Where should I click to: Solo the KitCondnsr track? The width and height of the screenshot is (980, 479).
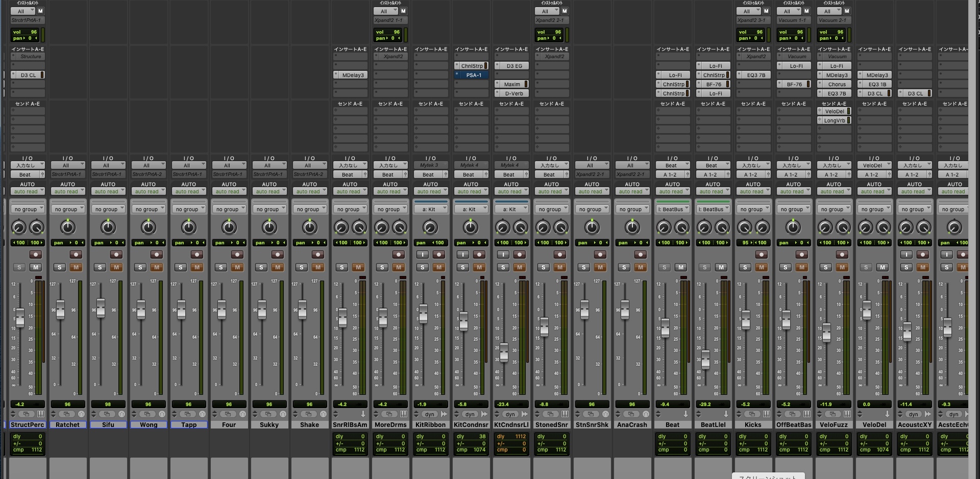(x=463, y=267)
